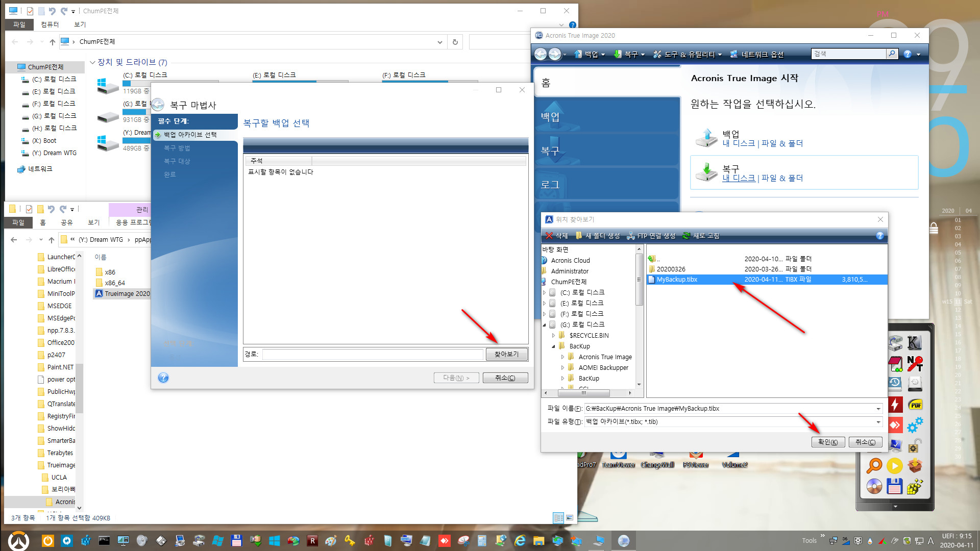
Task: Click the 경로 path input field
Action: 373,354
